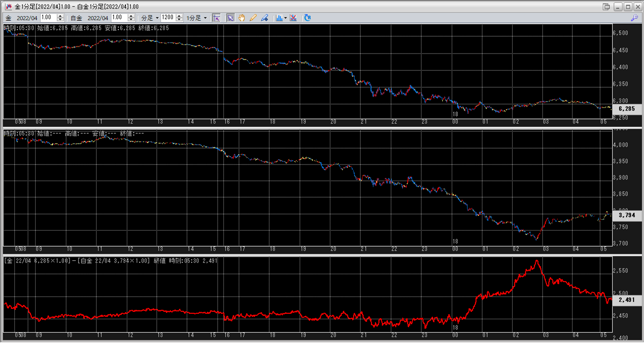Open the 分足 chart type dropdown

coord(150,18)
